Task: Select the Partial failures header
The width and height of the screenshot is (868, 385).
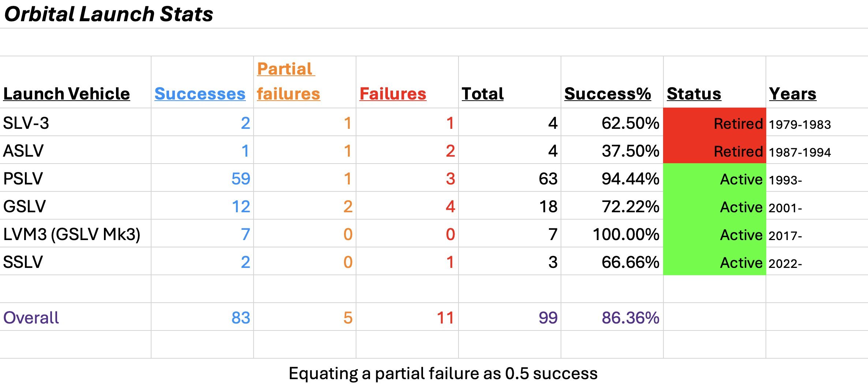Action: click(288, 81)
